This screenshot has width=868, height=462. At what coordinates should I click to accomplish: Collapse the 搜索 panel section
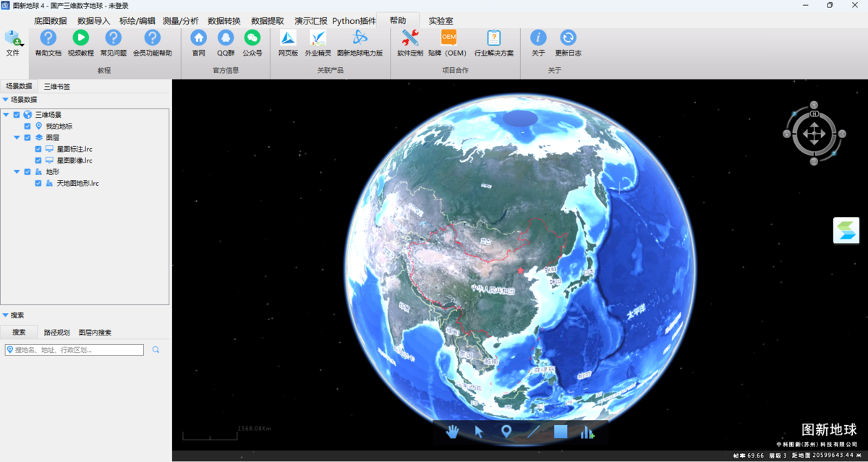pyautogui.click(x=6, y=315)
